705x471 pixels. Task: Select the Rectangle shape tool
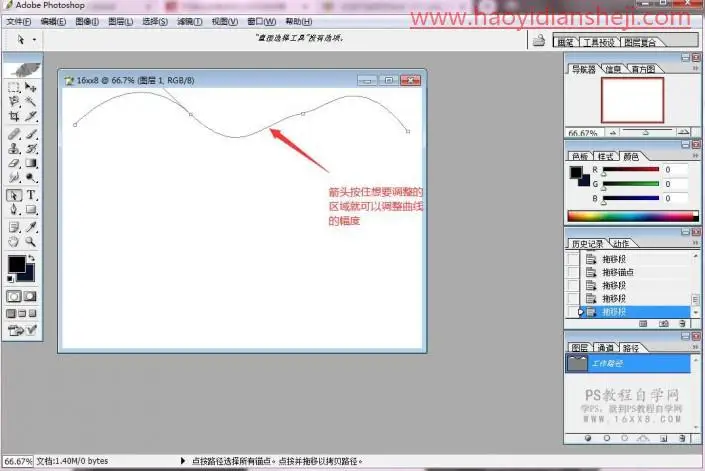tap(31, 210)
